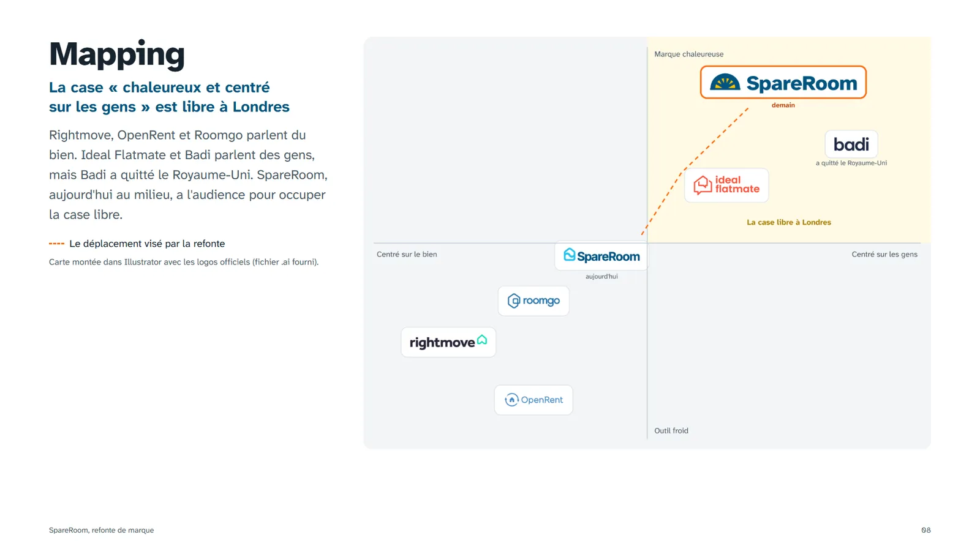This screenshot has height=551, width=980.
Task: Click the 'aujourd'hui' caption under SpareRoom
Action: 601,277
